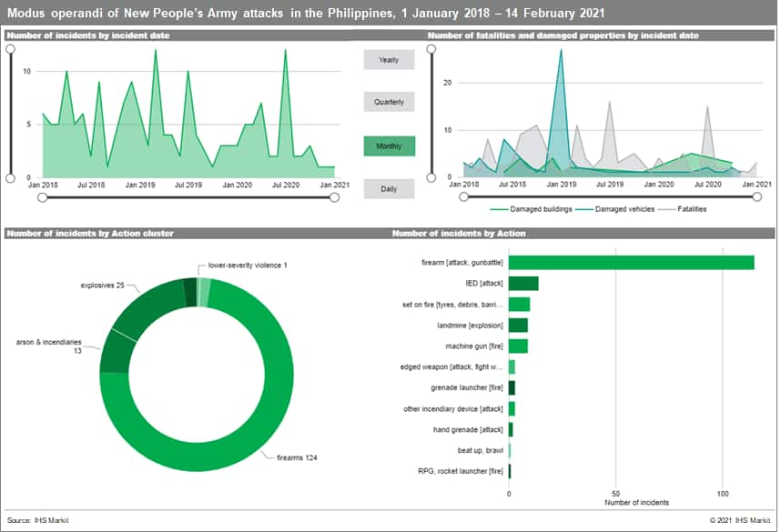Click the landmine [explosion] bar
The image size is (781, 532).
click(x=518, y=326)
